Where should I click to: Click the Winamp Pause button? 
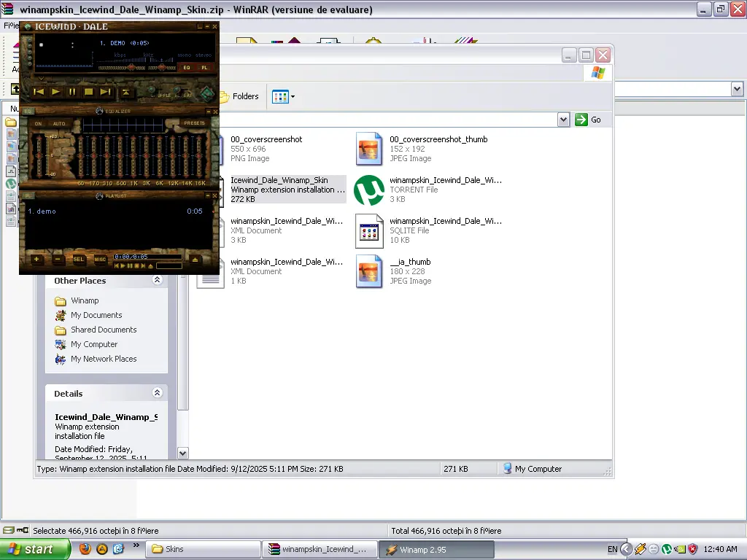click(x=72, y=92)
